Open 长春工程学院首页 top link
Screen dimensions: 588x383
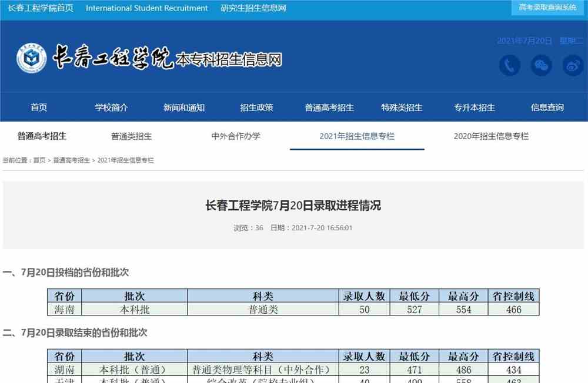click(41, 8)
